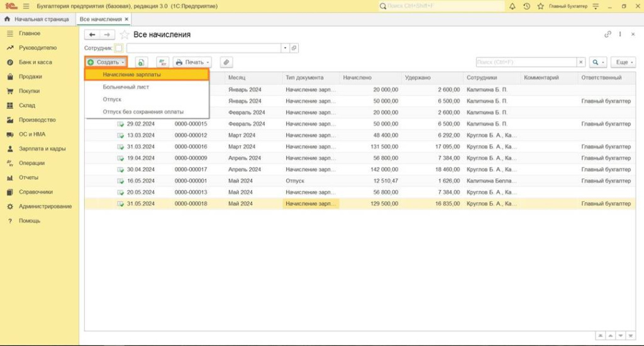Open favorites star in title bar
Screen dimensions: 644x346
540,6
